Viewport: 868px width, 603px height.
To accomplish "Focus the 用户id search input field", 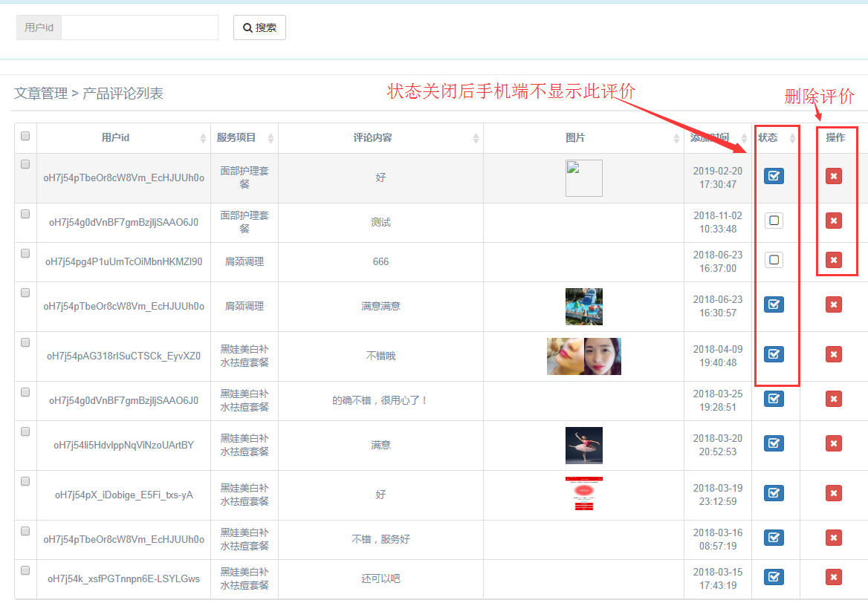I will pos(140,27).
